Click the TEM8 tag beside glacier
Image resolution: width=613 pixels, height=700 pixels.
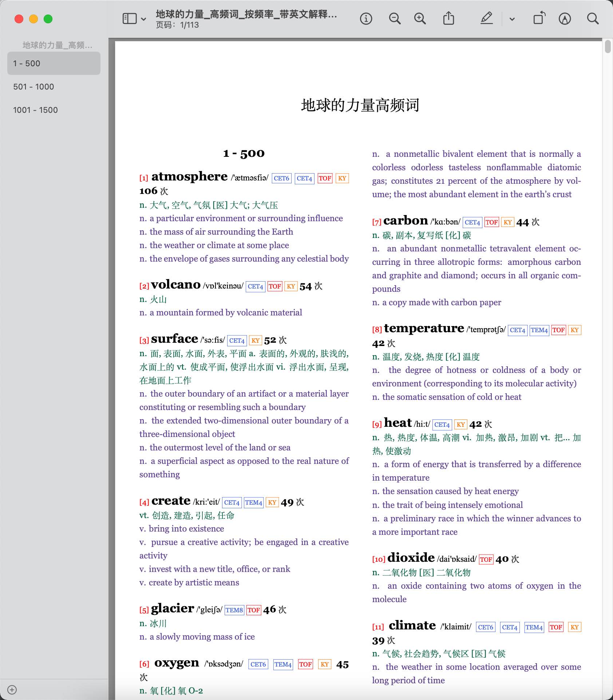tap(234, 610)
